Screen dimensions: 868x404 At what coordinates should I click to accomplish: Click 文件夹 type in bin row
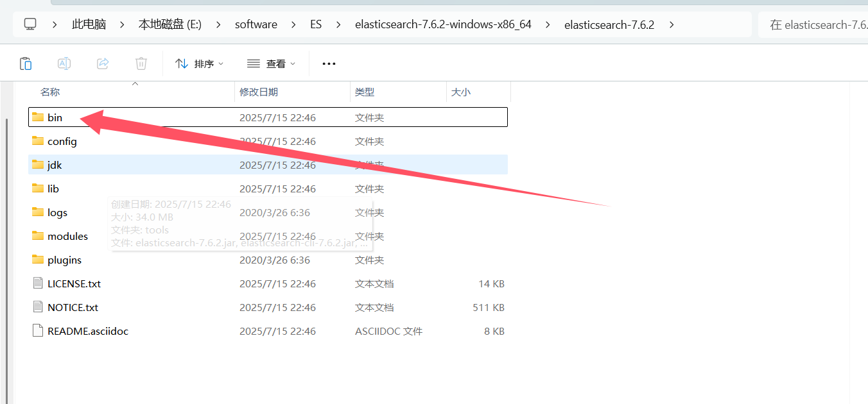pyautogui.click(x=369, y=117)
